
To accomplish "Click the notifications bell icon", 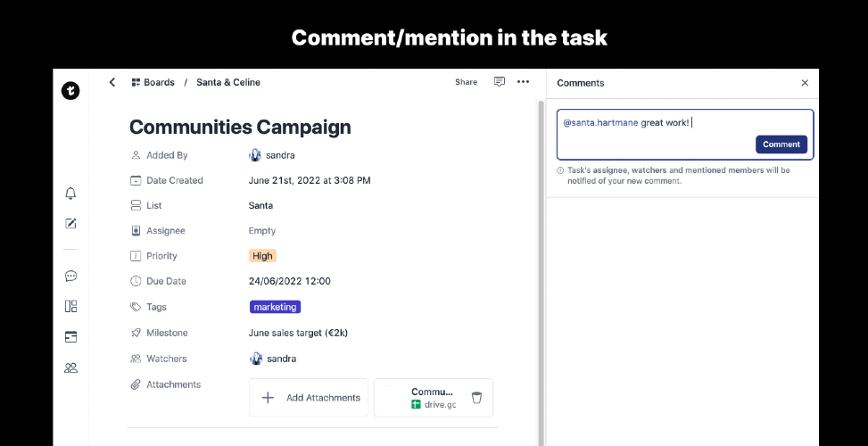I will pos(71,194).
